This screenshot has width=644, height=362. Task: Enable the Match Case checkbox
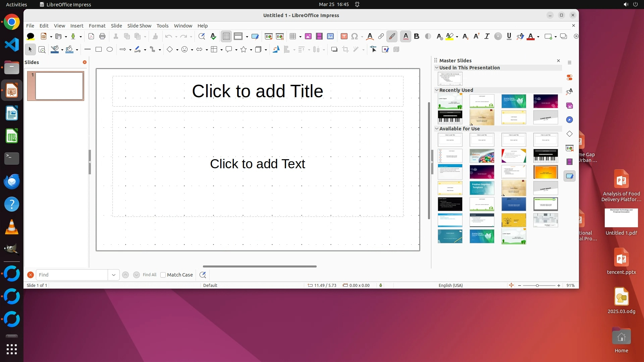tap(163, 275)
